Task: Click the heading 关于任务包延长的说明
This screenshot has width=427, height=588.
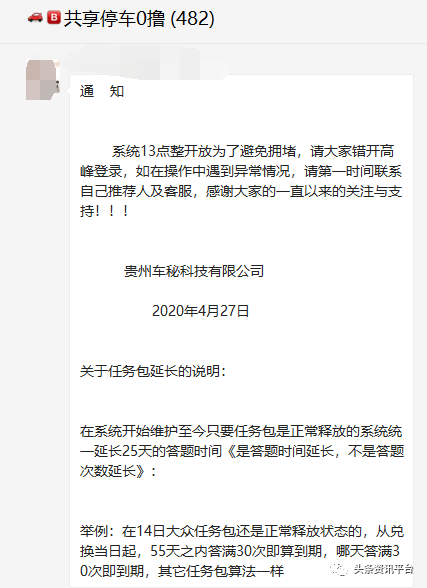Action: pos(153,371)
